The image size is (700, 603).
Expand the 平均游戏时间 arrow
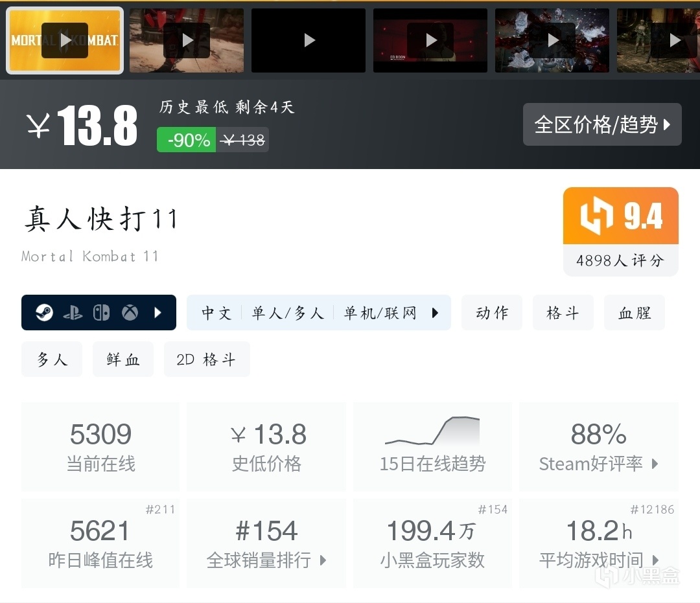[x=655, y=560]
